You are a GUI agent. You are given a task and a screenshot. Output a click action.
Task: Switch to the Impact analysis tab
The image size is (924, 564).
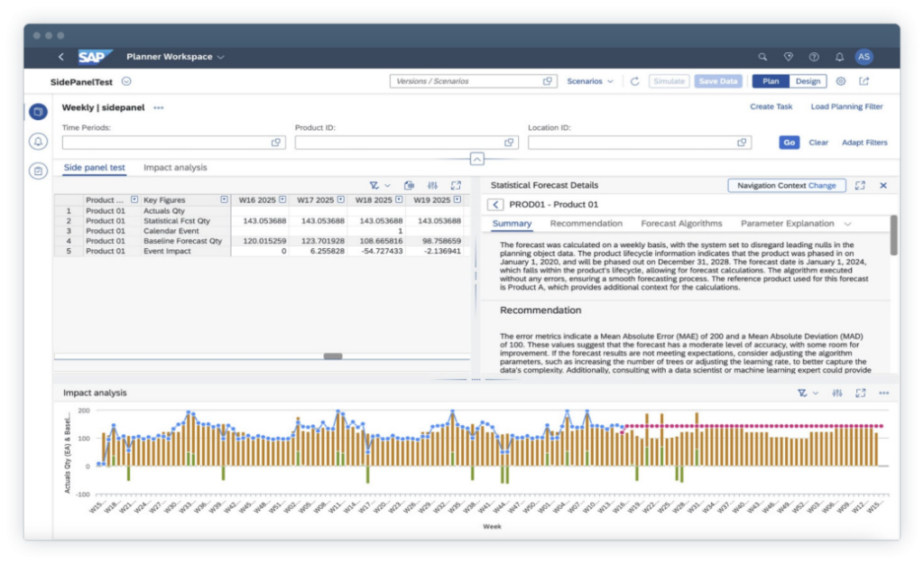(175, 168)
